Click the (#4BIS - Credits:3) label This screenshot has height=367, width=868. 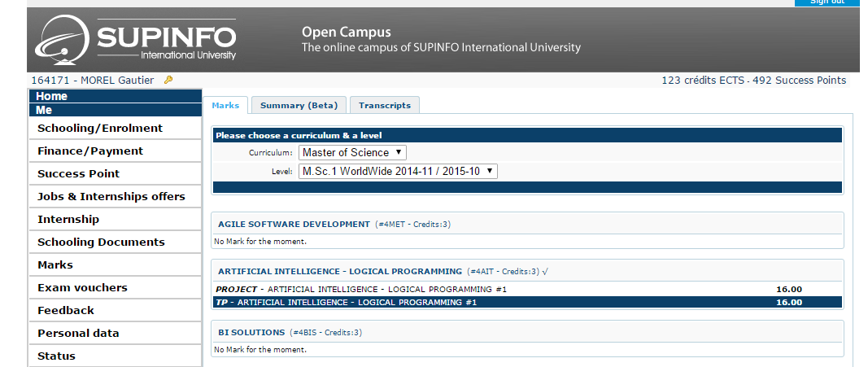pos(326,332)
